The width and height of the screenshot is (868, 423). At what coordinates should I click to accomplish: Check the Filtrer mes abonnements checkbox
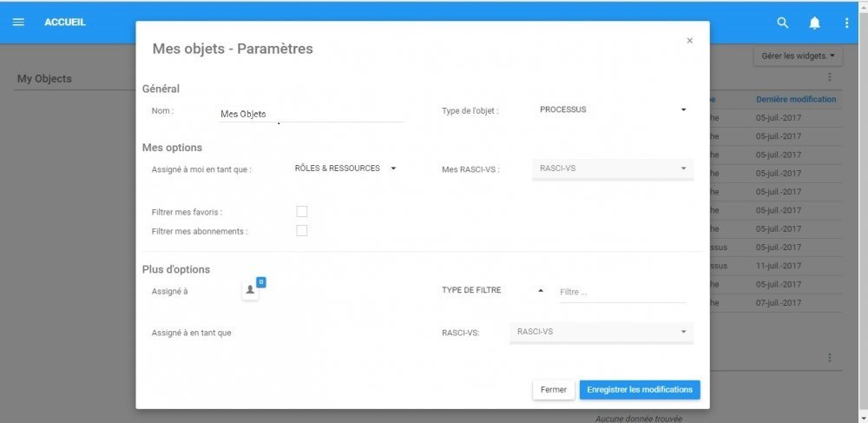pyautogui.click(x=302, y=231)
